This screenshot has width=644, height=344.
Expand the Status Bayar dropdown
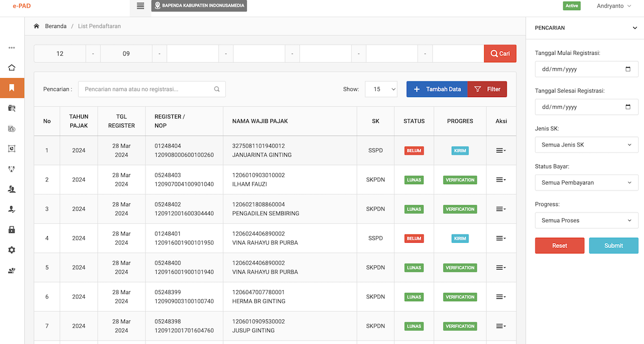(x=586, y=182)
